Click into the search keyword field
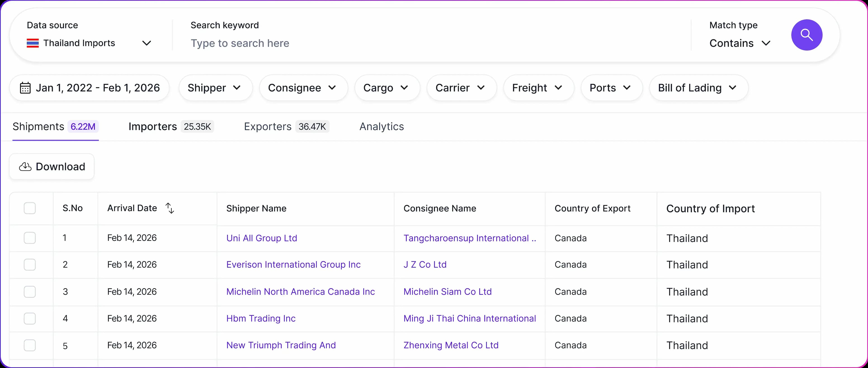This screenshot has width=868, height=368. pyautogui.click(x=404, y=43)
